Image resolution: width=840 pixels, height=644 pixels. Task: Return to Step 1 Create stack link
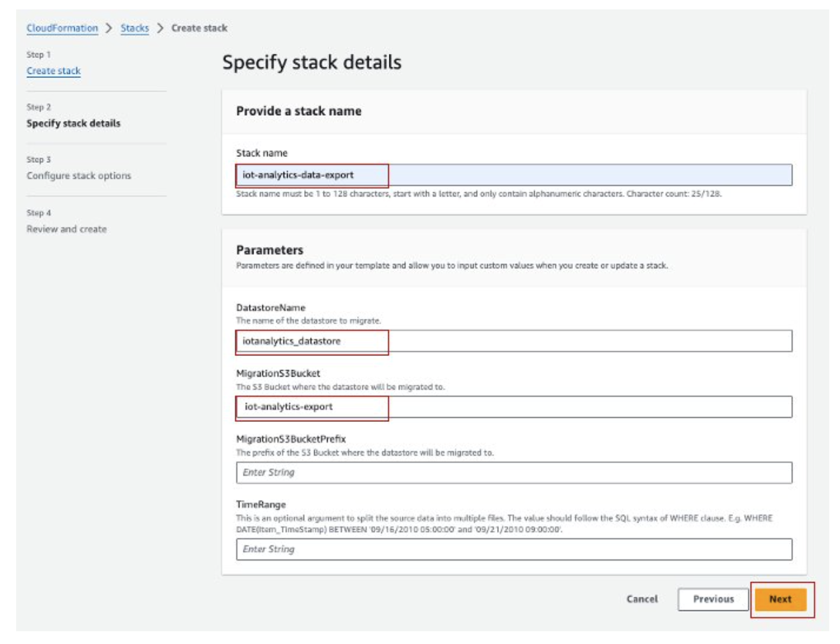click(54, 71)
